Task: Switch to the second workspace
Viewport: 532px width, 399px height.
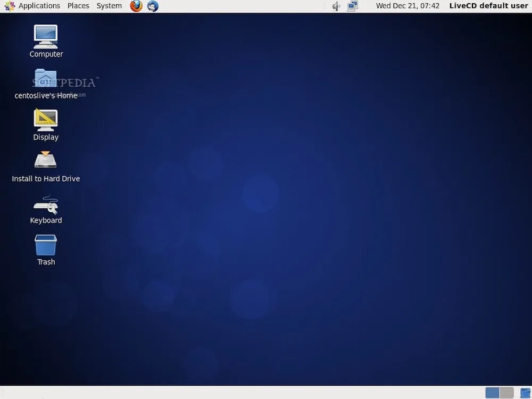Action: (x=506, y=393)
